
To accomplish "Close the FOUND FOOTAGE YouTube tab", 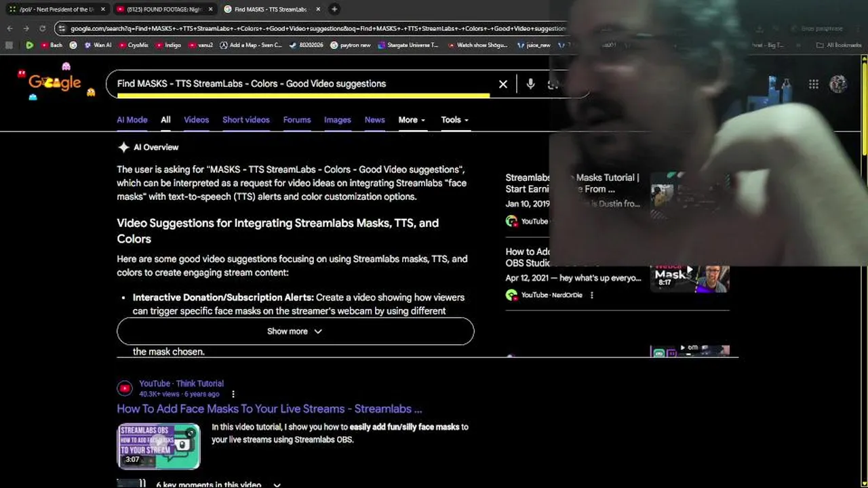I will 210,9.
